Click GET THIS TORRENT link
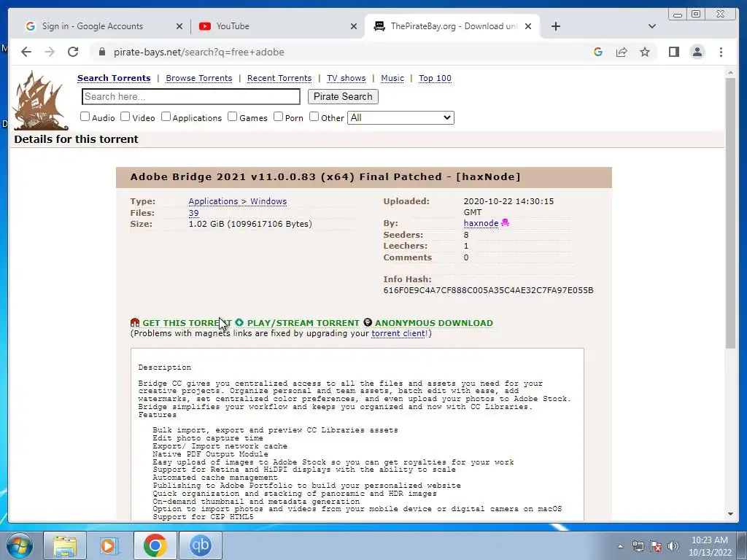The height and width of the screenshot is (560, 747). pyautogui.click(x=187, y=323)
